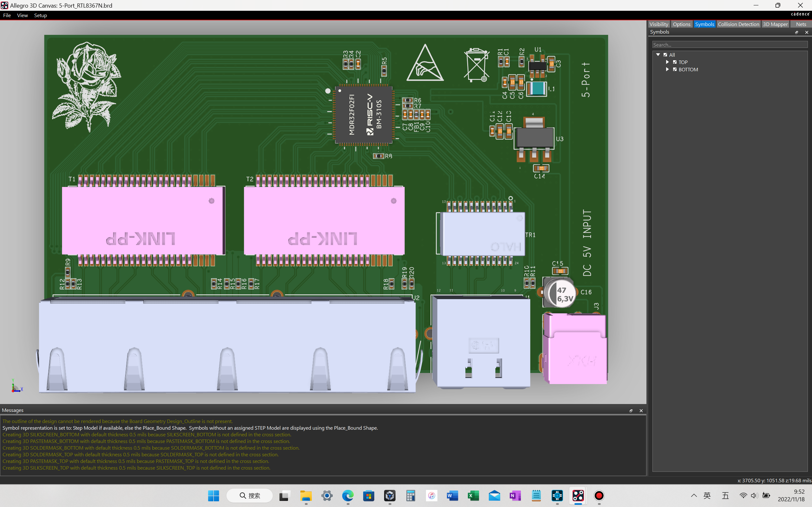Expand the BOTTOM layer group
The image size is (812, 507).
666,69
